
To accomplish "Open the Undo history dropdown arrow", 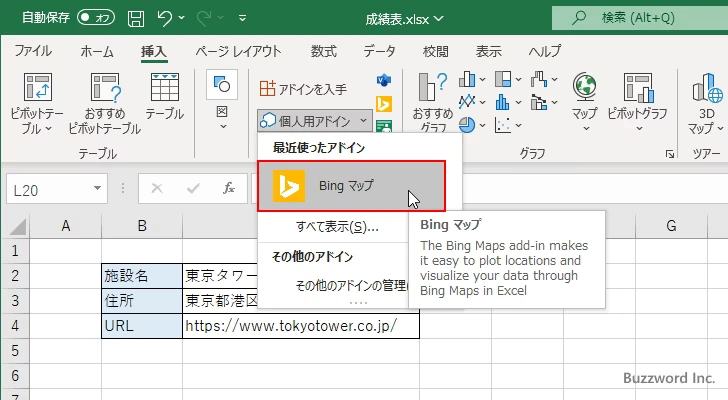I will [x=182, y=18].
